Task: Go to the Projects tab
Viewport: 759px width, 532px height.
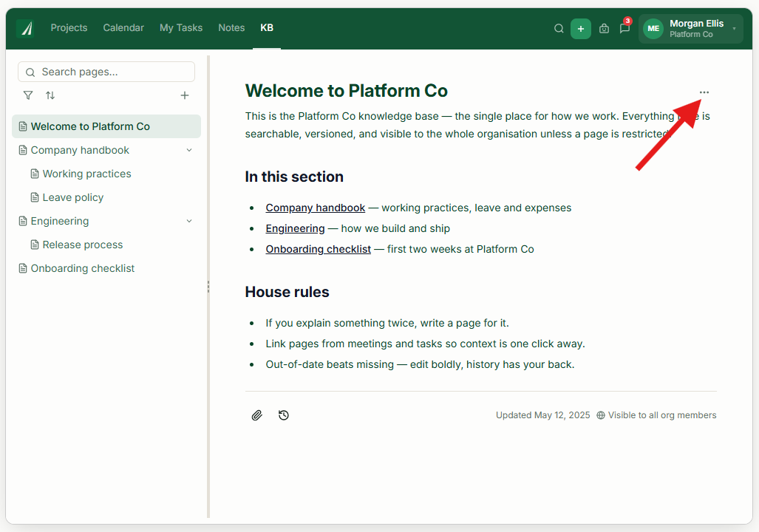Action: coord(69,27)
